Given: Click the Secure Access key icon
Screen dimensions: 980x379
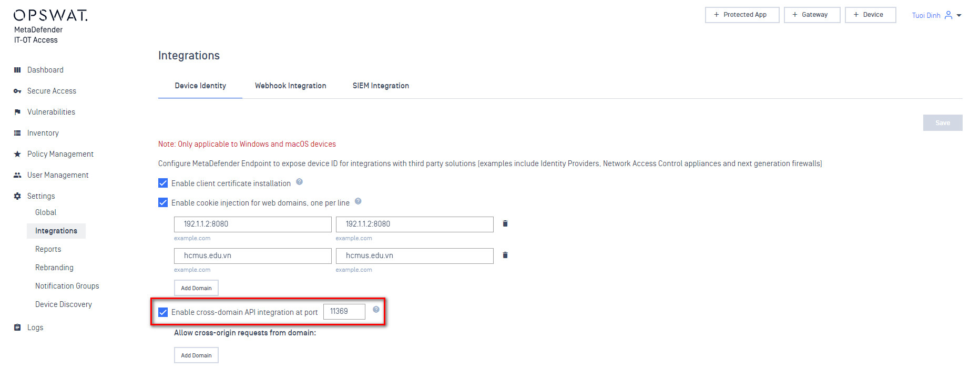Looking at the screenshot, I should [17, 91].
